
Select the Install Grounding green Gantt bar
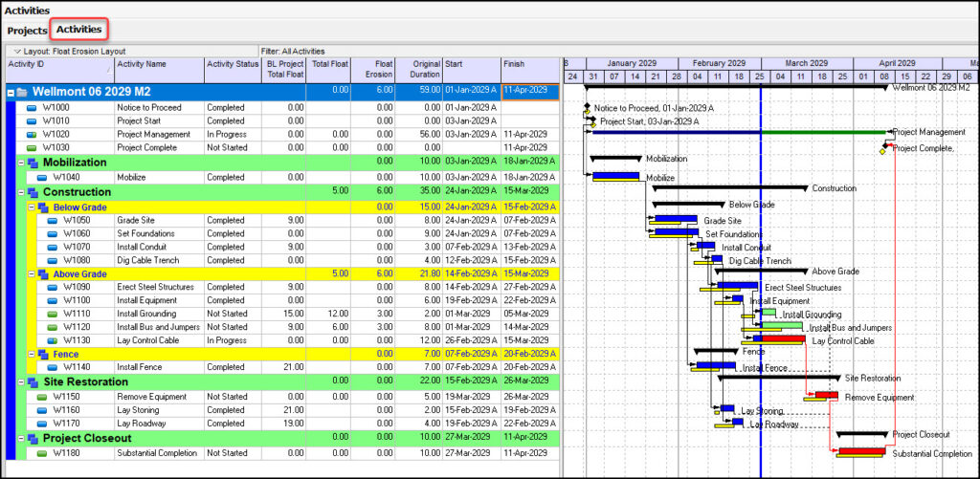(x=768, y=312)
